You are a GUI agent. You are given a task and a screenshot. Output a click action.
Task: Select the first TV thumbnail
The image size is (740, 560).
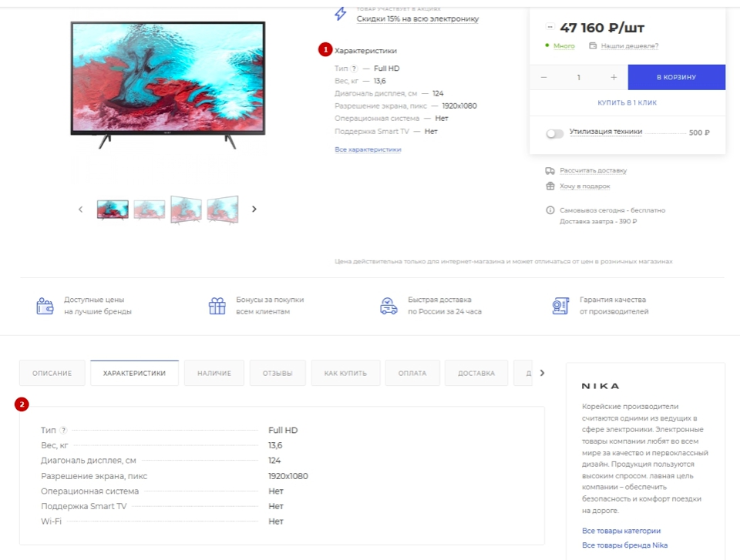click(113, 210)
